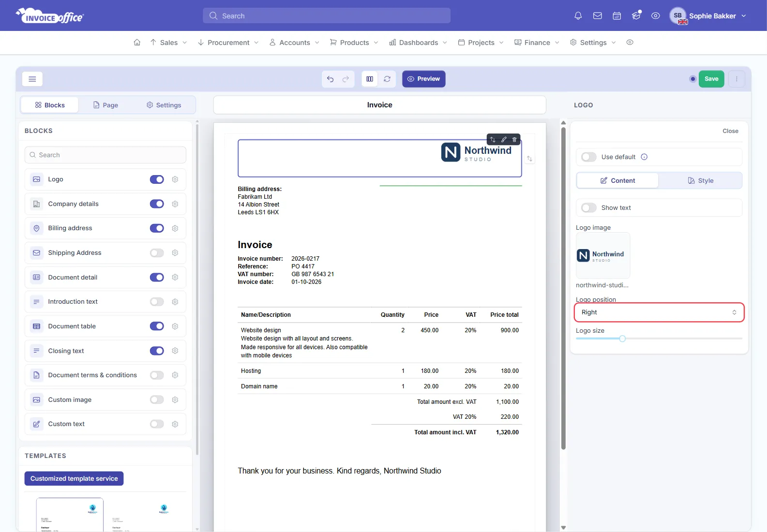
Task: Click the Blocks search field
Action: tap(105, 155)
